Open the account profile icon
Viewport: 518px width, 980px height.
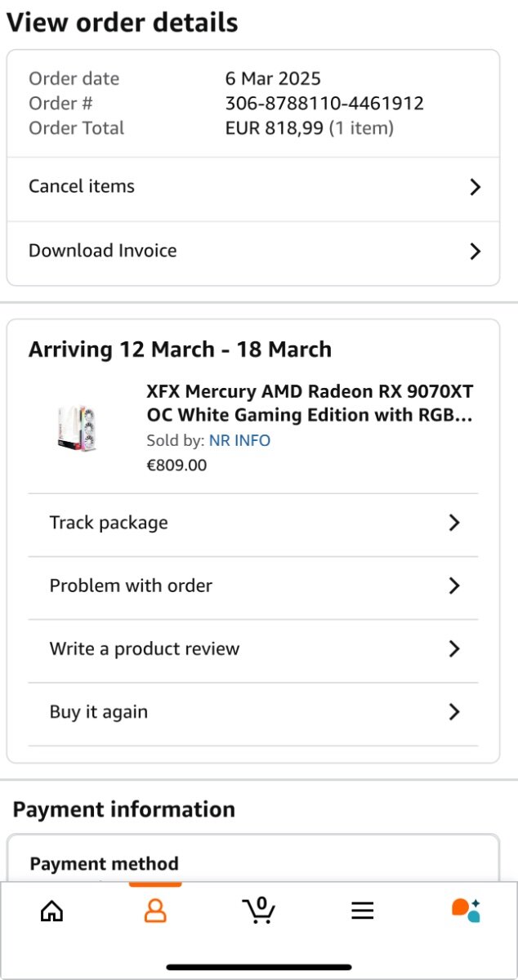pos(155,911)
